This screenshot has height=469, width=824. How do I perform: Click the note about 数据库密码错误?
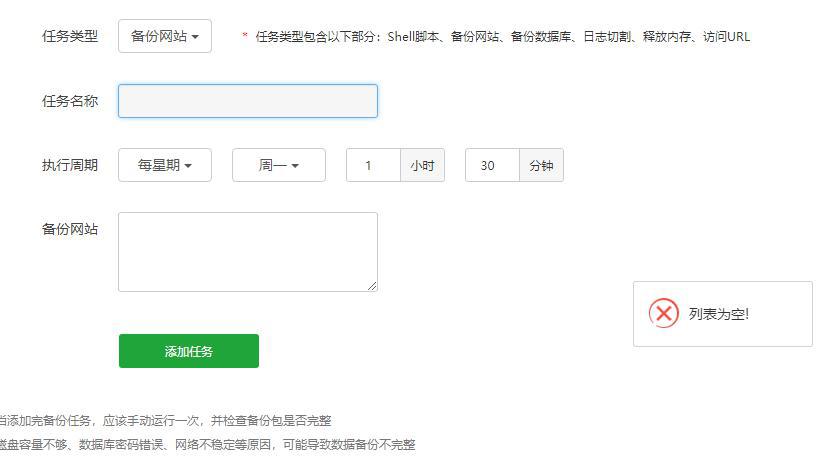tap(207, 445)
